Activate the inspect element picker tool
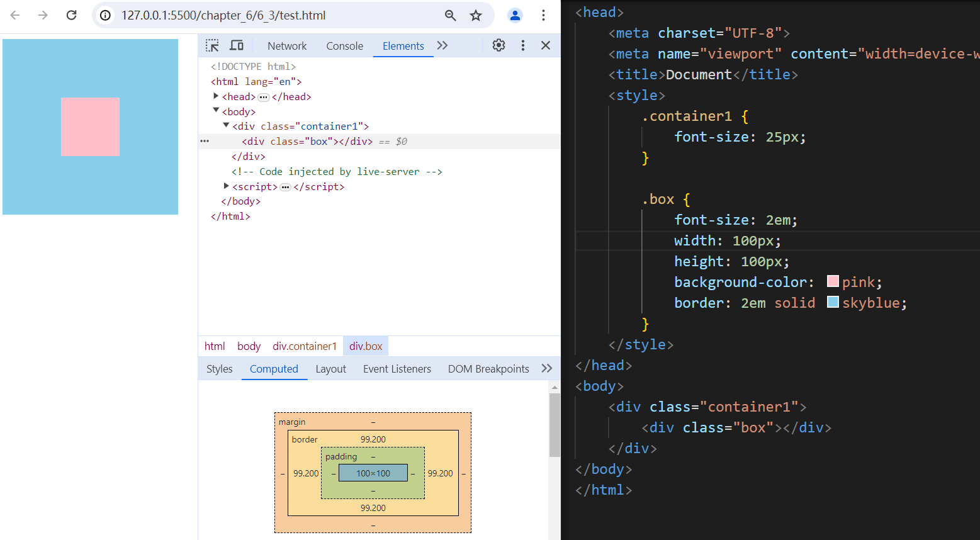Viewport: 980px width, 540px height. click(212, 45)
